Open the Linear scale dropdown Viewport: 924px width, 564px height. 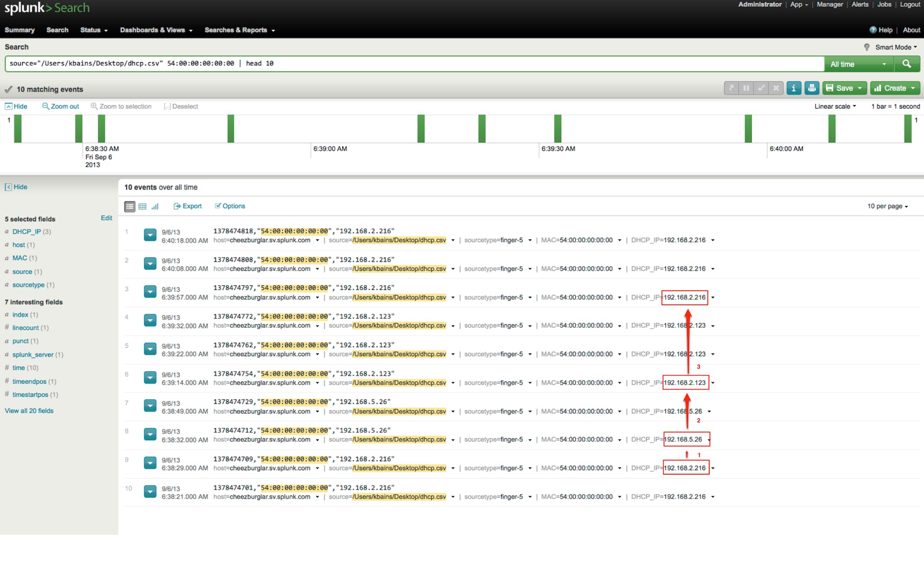(x=835, y=106)
